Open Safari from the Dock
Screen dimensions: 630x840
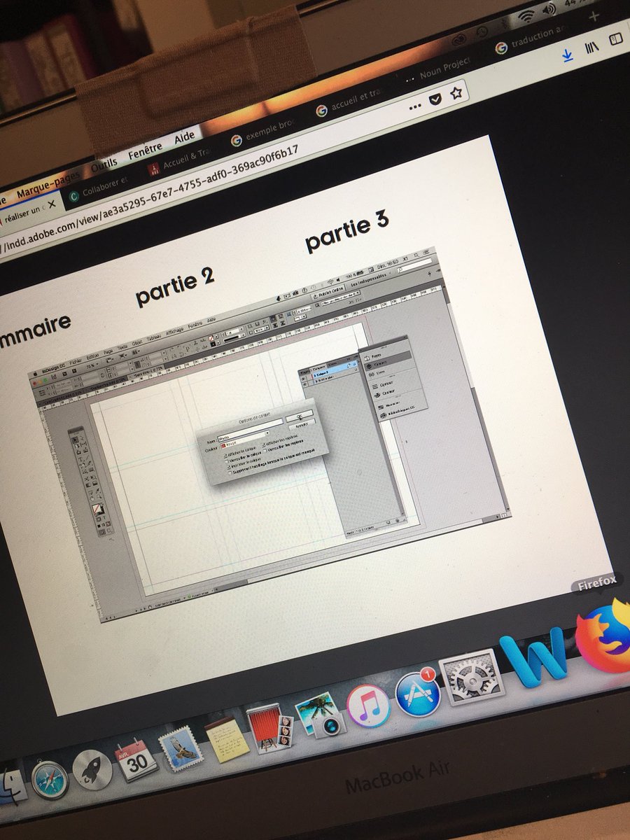pyautogui.click(x=50, y=780)
